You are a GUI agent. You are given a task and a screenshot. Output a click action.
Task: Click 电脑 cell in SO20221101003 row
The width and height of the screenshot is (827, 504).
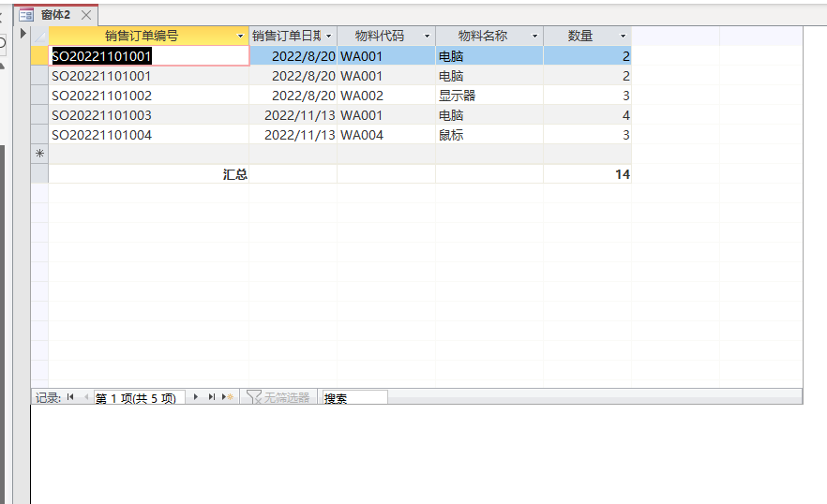click(x=489, y=115)
